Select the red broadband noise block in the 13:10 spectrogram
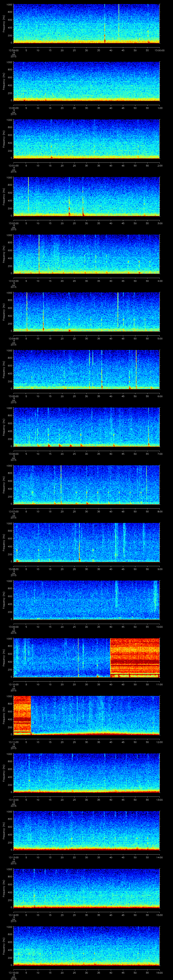173x980 pixels. pyautogui.click(x=135, y=657)
